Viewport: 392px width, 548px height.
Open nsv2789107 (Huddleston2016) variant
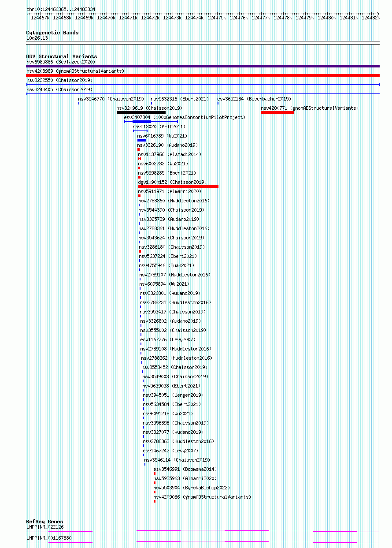click(x=175, y=275)
